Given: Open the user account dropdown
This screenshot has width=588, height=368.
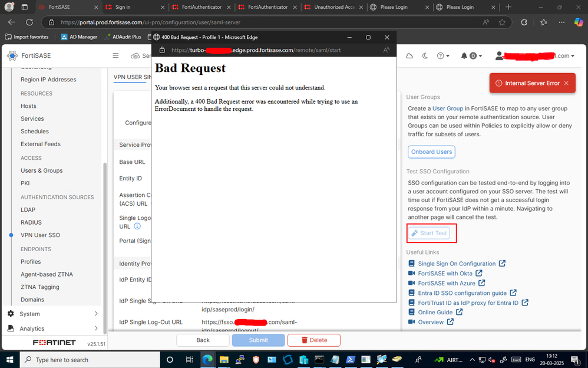Looking at the screenshot, I should coord(535,55).
